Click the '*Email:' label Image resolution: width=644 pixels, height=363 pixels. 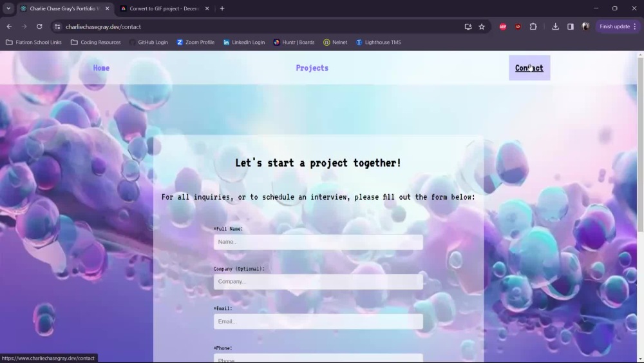point(223,308)
